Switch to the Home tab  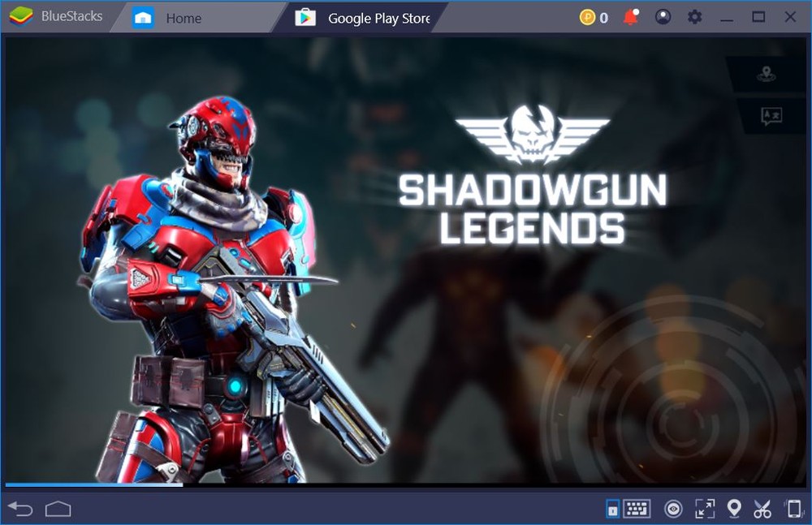tap(173, 17)
